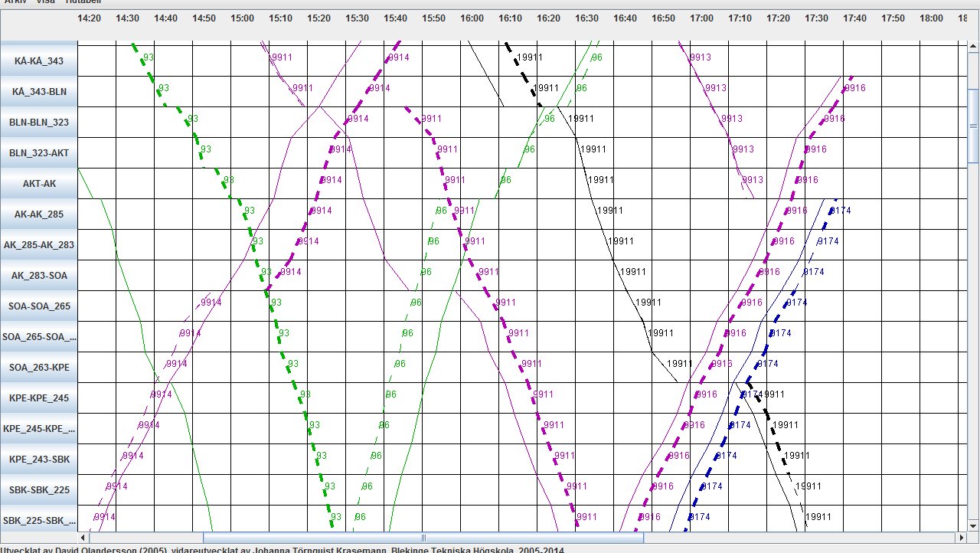Click the AK_283-SOA row header
This screenshot has width=980, height=553.
[39, 275]
